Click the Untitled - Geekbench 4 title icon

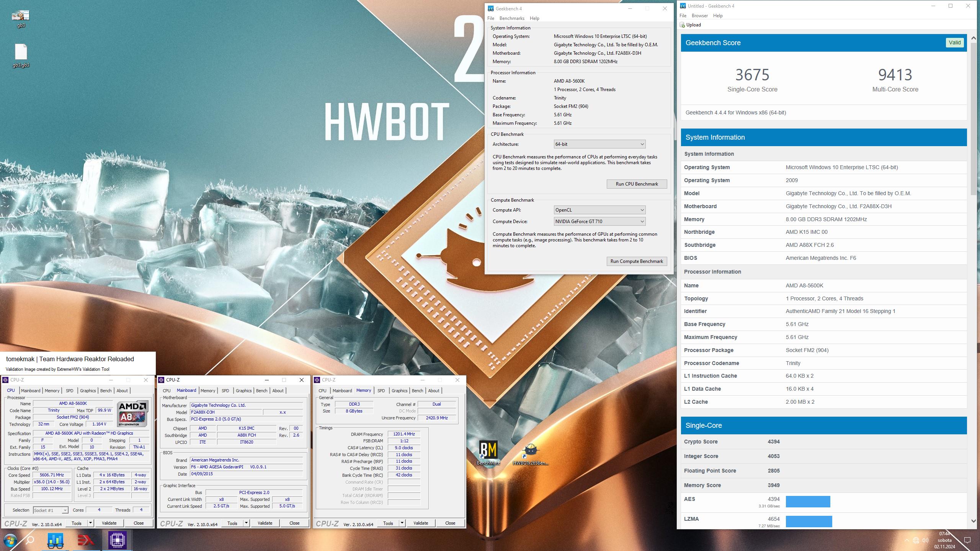[x=683, y=6]
